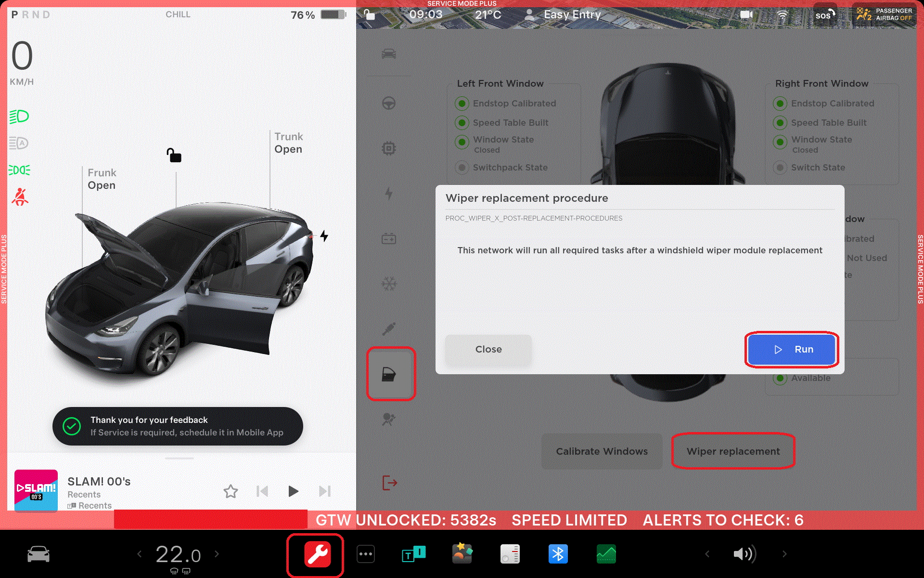924x578 pixels.
Task: Open Bluetooth settings in the bottom bar
Action: [x=558, y=554]
